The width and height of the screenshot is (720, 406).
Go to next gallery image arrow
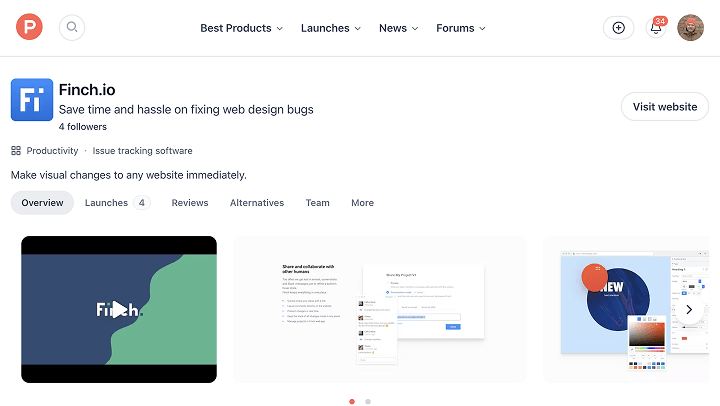(x=689, y=310)
